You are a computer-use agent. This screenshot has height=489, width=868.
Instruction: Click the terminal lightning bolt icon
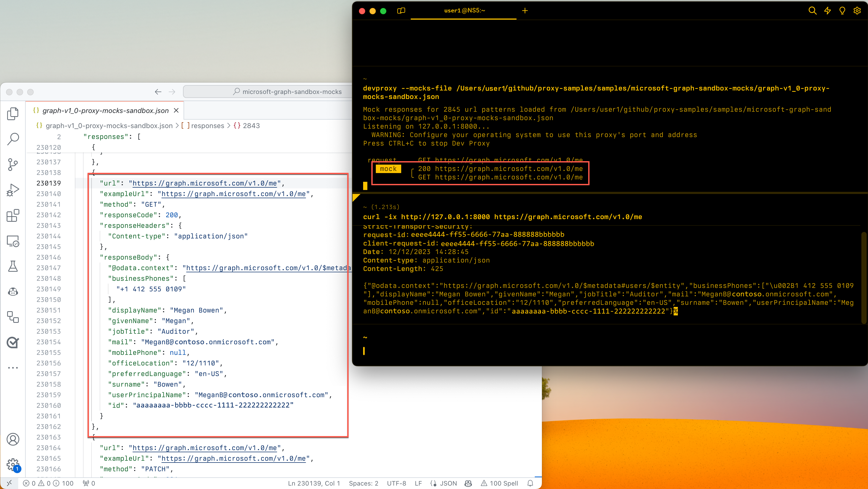tap(827, 11)
